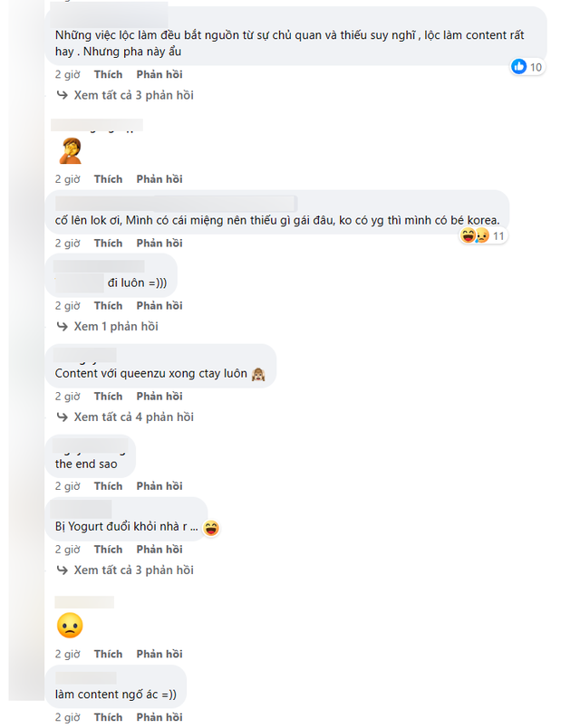The height and width of the screenshot is (728, 580).
Task: Open the "2 giờ" timestamp under the sad face comment
Action: pos(69,654)
